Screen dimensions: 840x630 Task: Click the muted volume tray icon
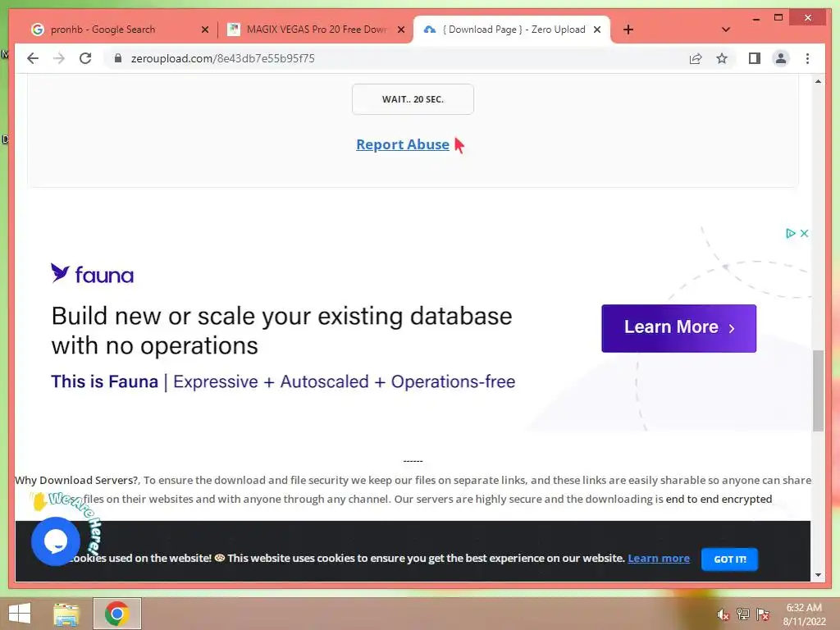pos(724,614)
